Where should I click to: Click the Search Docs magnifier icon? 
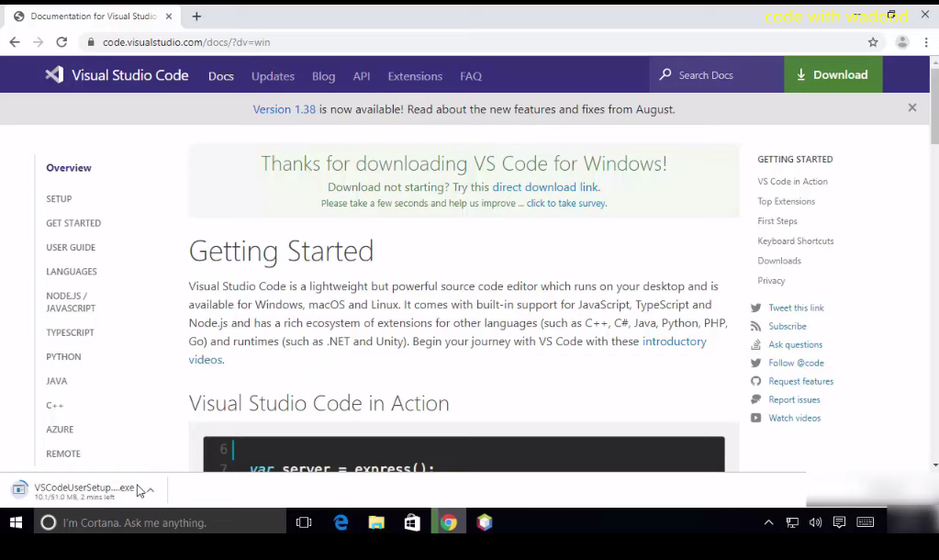click(665, 75)
